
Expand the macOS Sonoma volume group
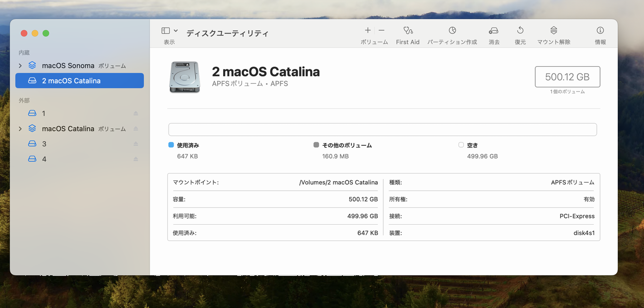click(20, 66)
